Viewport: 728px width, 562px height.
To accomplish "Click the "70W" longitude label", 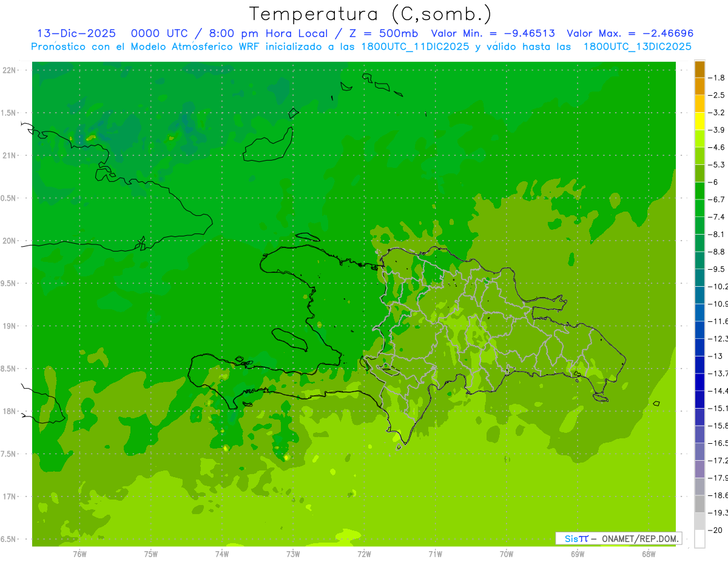I will point(506,554).
